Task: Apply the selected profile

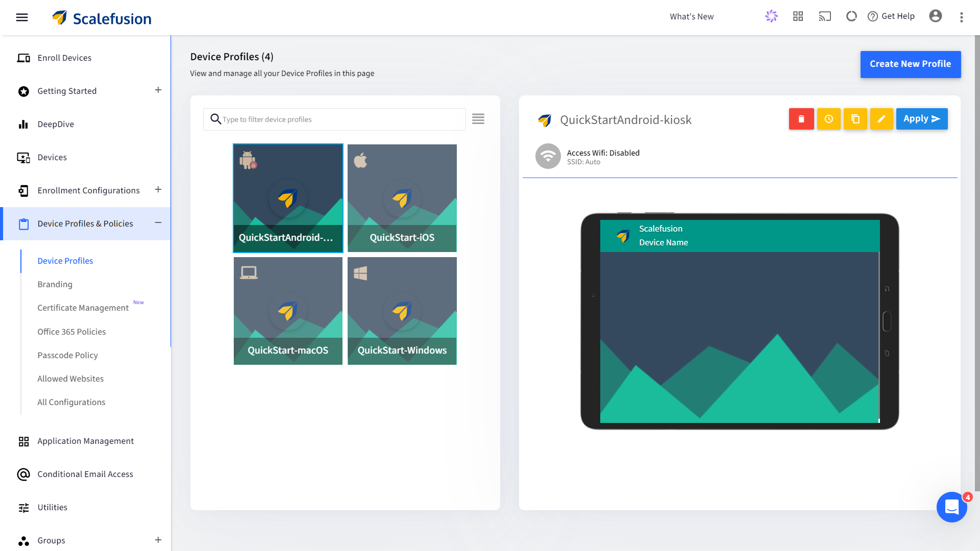Action: pos(922,119)
